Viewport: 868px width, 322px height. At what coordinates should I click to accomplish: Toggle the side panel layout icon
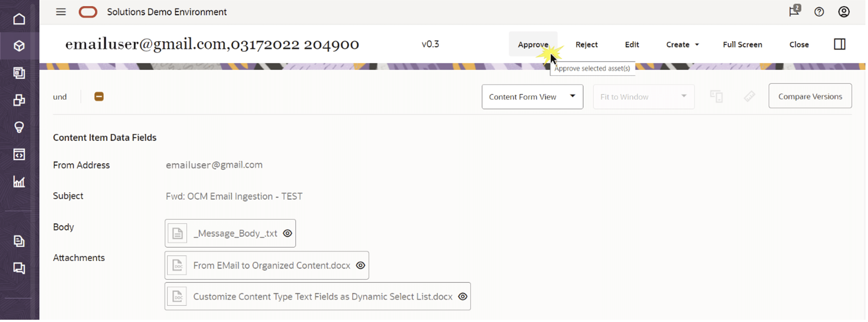[840, 44]
